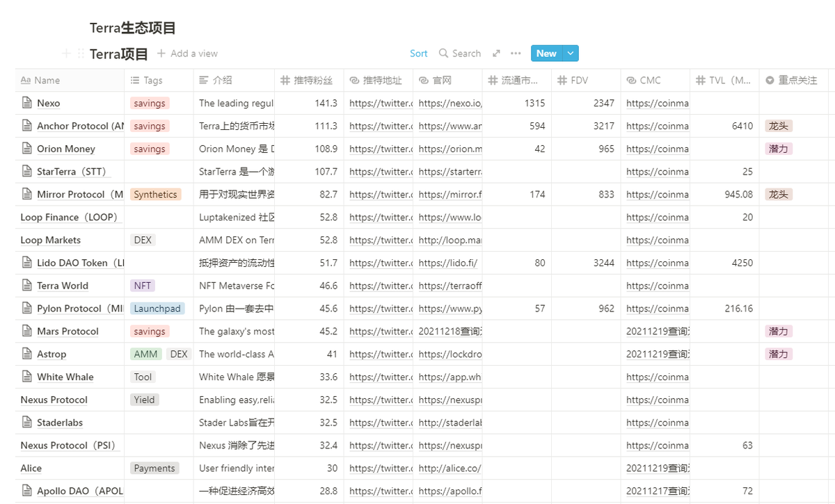835x504 pixels.
Task: Open the TVL column header
Action: (x=724, y=80)
